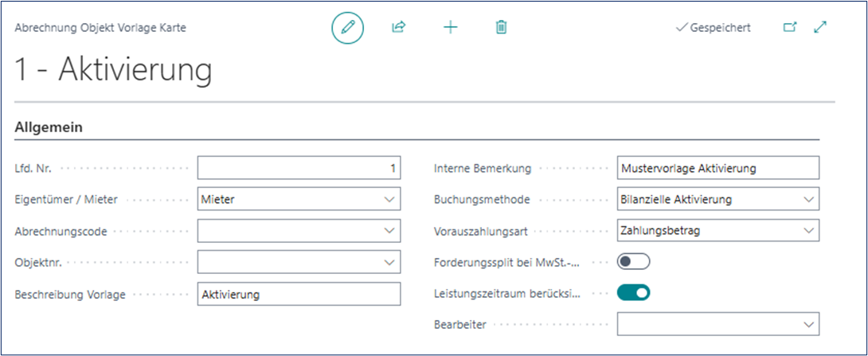The image size is (868, 356).
Task: Click the 1 - Aktivierung page title
Action: tap(114, 72)
